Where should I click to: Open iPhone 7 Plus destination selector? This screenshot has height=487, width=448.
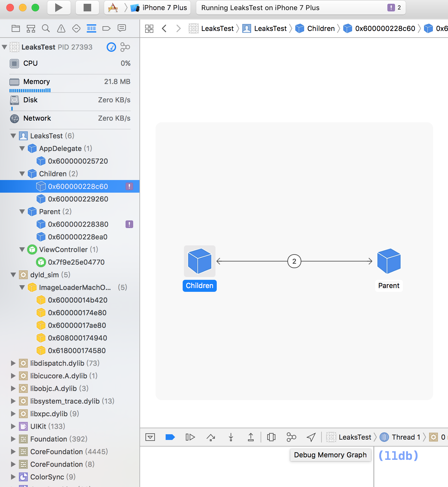pos(159,8)
